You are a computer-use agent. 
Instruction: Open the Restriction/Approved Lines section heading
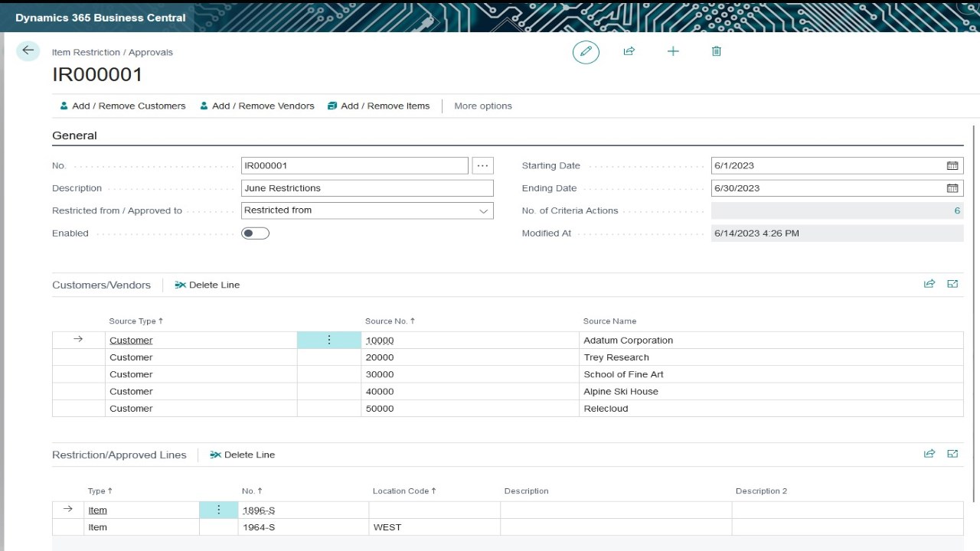coord(119,455)
